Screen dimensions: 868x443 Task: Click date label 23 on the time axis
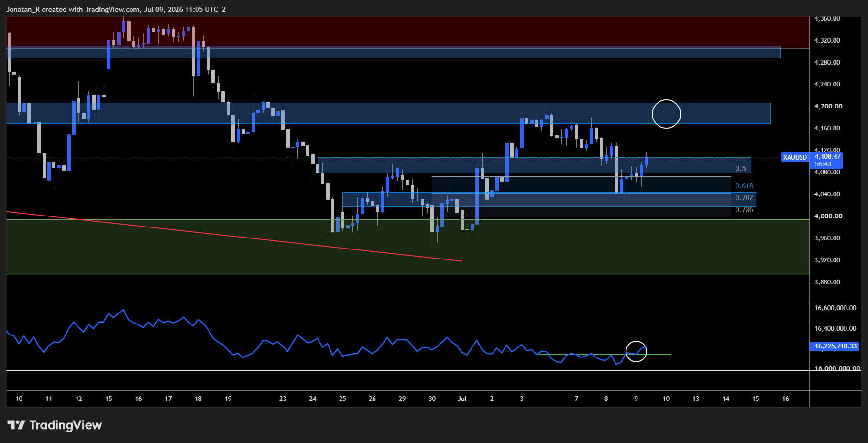coord(283,399)
